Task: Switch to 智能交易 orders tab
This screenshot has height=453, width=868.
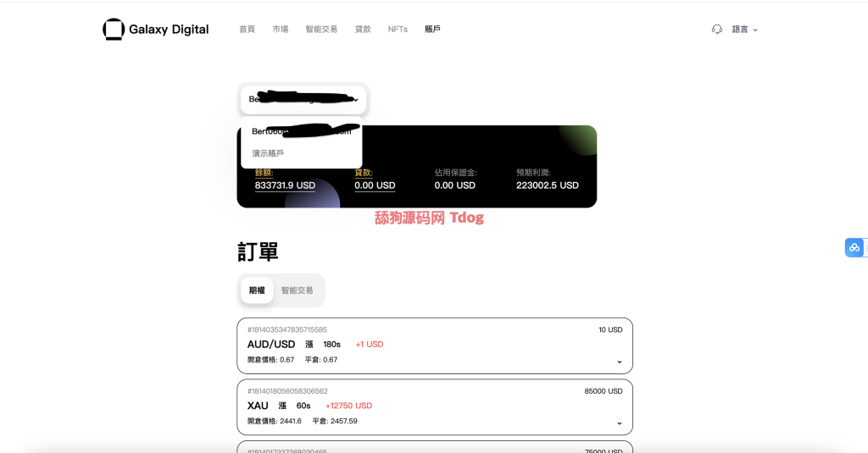Action: [x=297, y=290]
